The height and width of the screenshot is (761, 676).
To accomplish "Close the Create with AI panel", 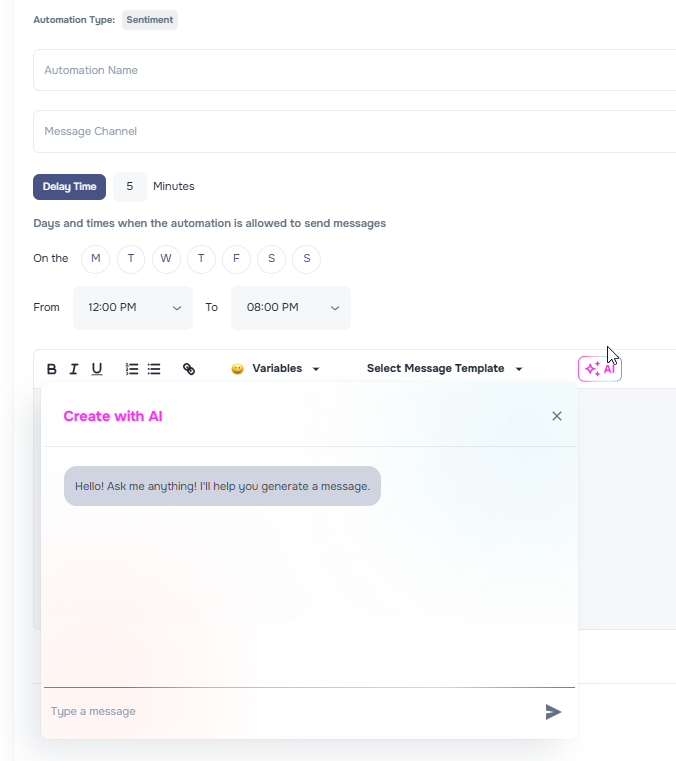I will [557, 416].
